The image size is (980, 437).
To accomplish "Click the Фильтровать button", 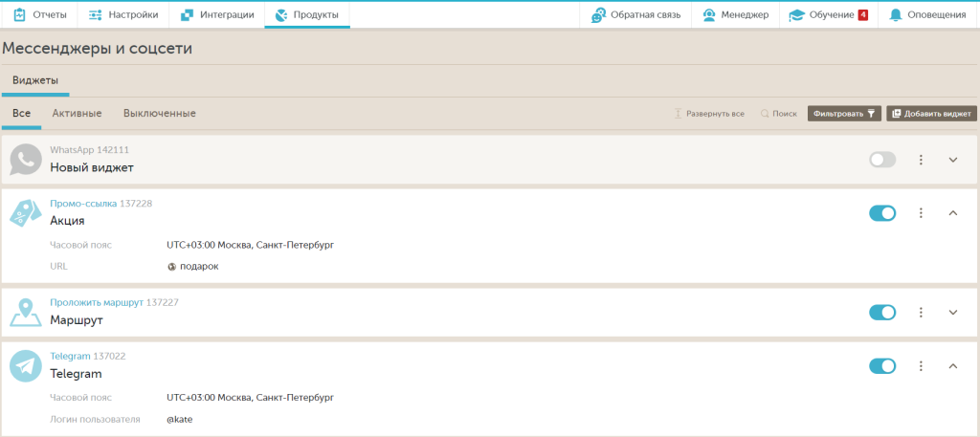I will (x=844, y=114).
